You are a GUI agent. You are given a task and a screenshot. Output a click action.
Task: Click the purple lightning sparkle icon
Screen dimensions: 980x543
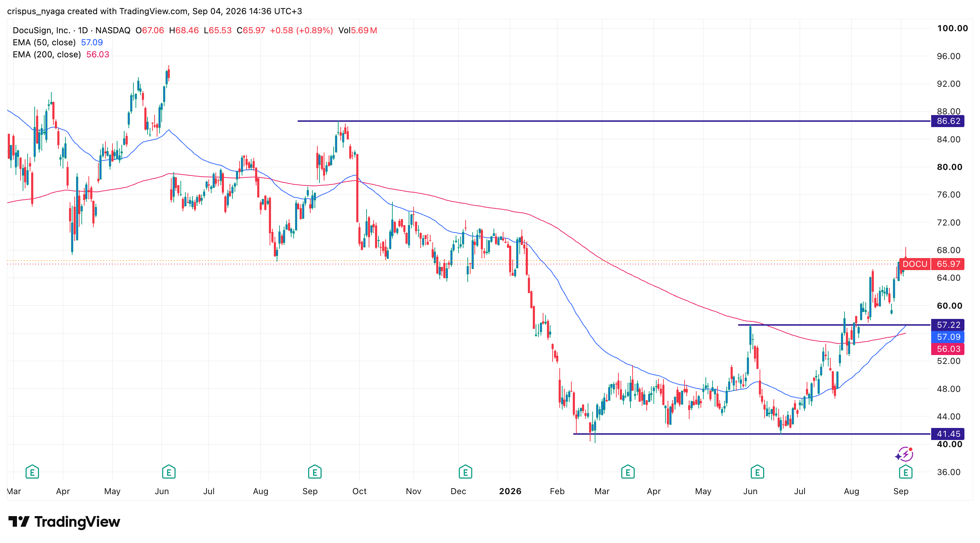(904, 455)
